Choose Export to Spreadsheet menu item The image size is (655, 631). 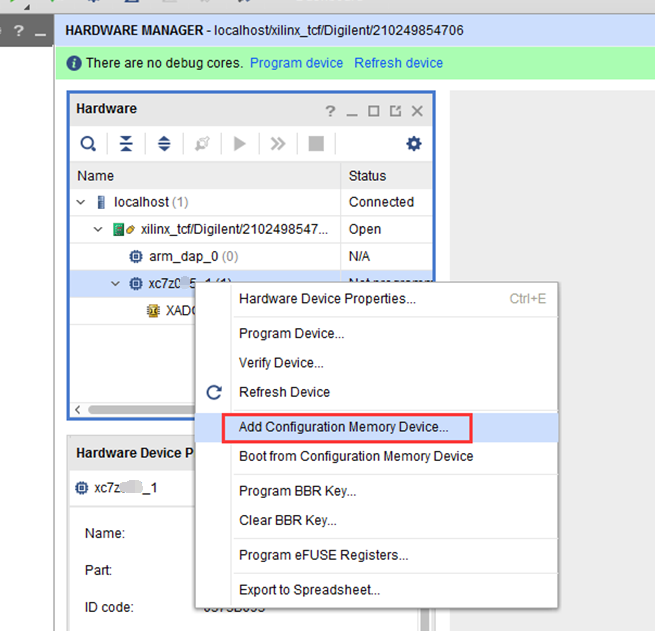point(377,590)
